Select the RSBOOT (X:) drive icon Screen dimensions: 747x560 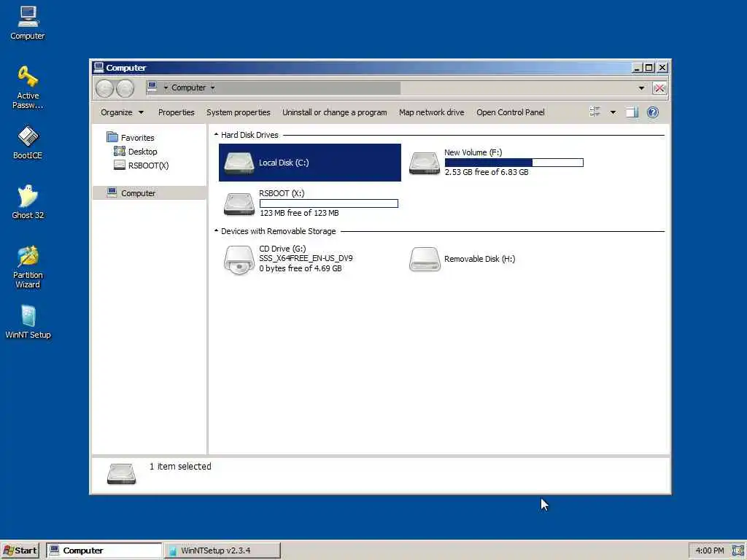click(x=239, y=203)
